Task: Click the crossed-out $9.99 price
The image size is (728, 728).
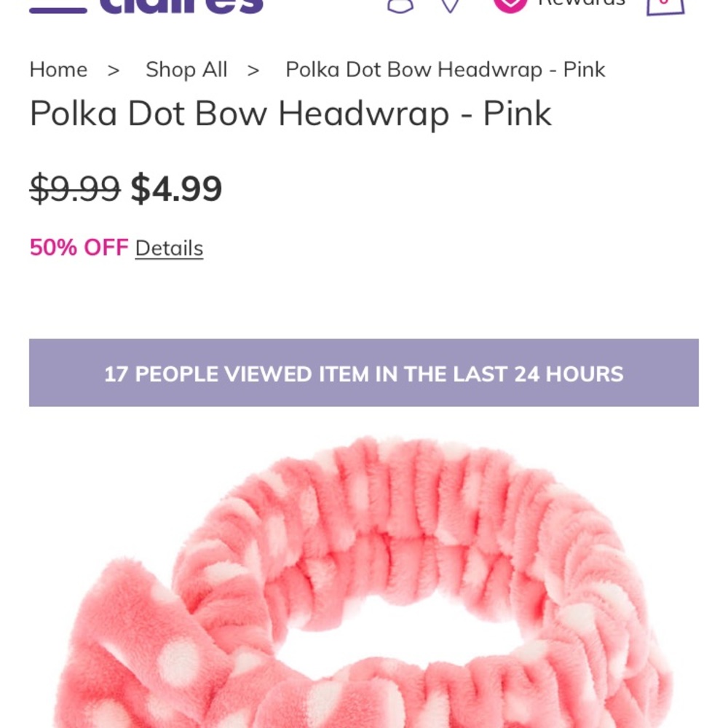Action: [75, 189]
